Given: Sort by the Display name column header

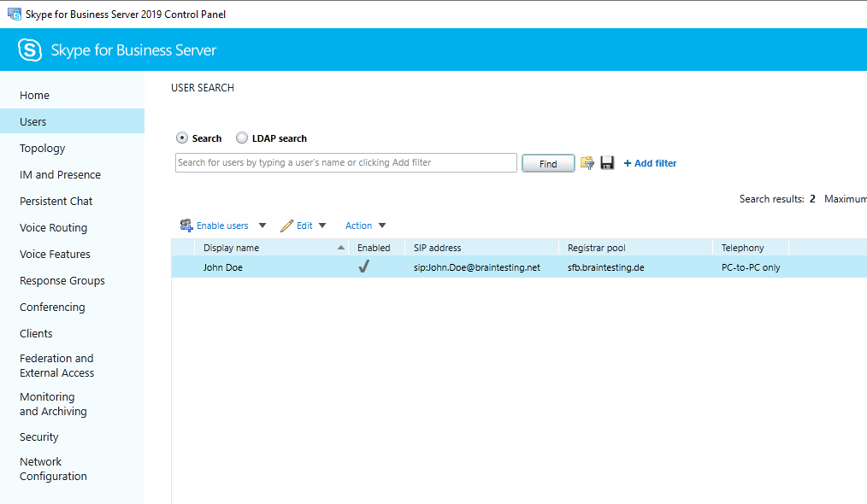Looking at the screenshot, I should coord(231,248).
